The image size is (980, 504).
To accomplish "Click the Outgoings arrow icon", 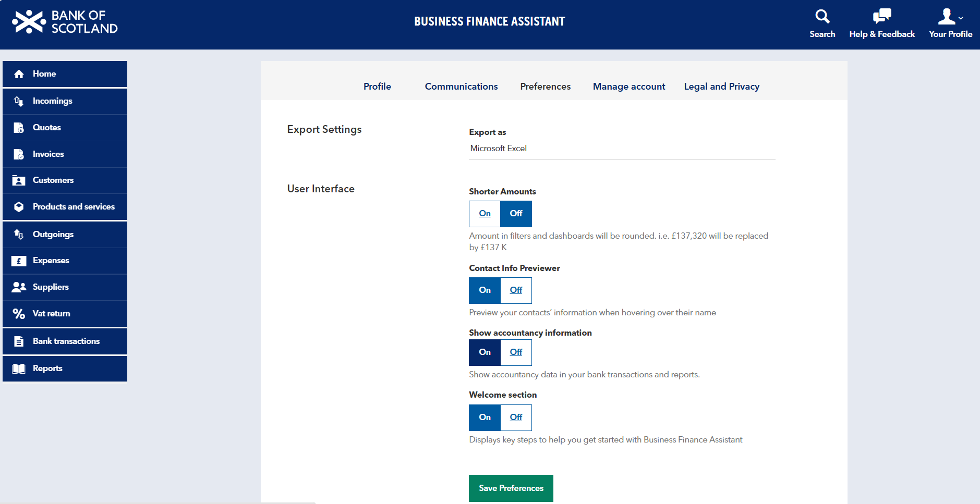I will 19,235.
